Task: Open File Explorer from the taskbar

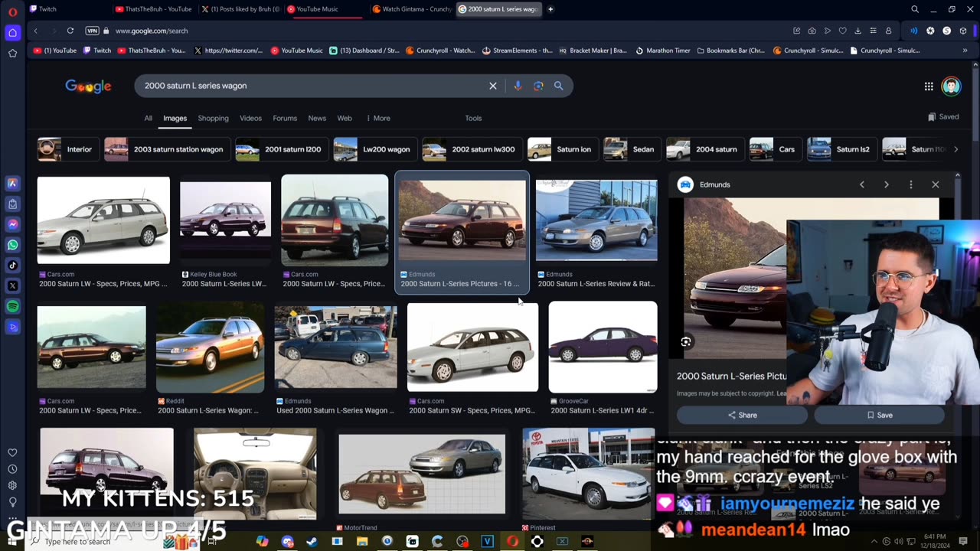Action: [362, 541]
